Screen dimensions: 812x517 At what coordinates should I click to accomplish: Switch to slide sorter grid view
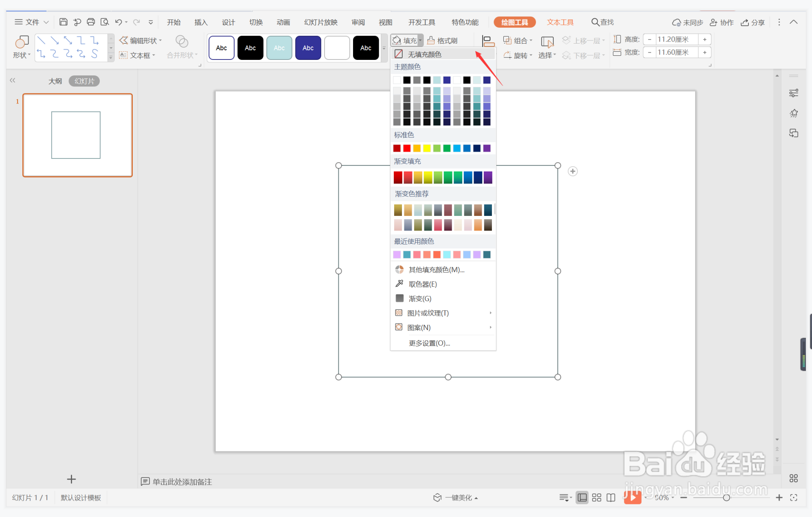pos(597,497)
